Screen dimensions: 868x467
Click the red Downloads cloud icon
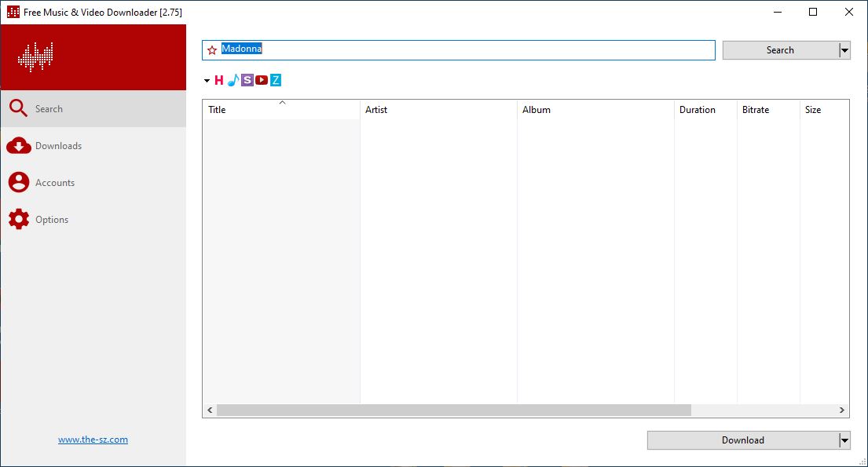tap(18, 145)
